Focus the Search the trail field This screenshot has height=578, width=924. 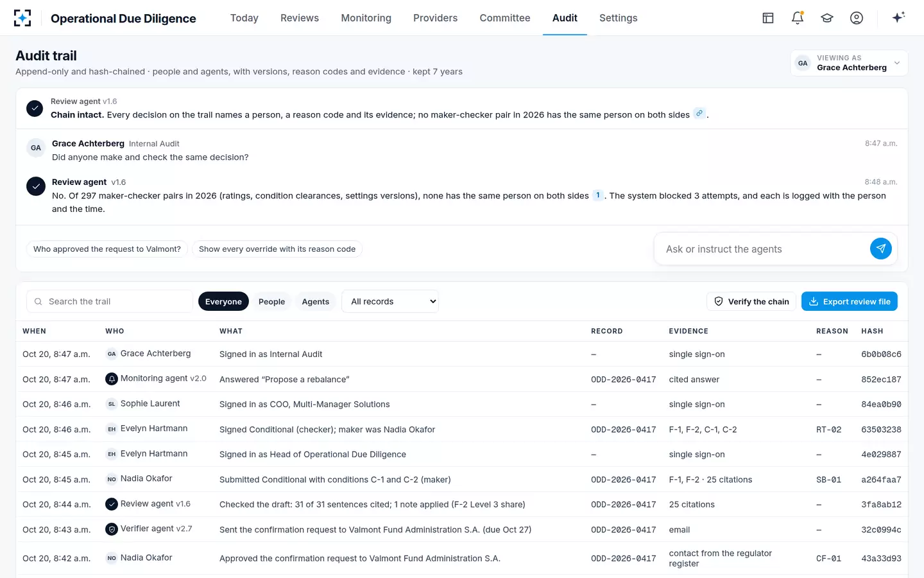pos(110,301)
